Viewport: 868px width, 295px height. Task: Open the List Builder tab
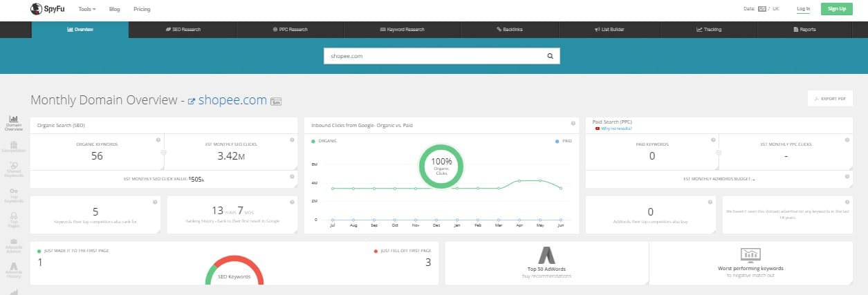609,30
